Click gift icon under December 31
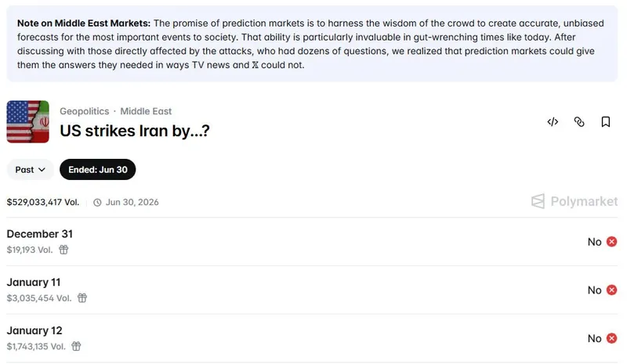Viewport: 627px width, 364px height. click(64, 250)
